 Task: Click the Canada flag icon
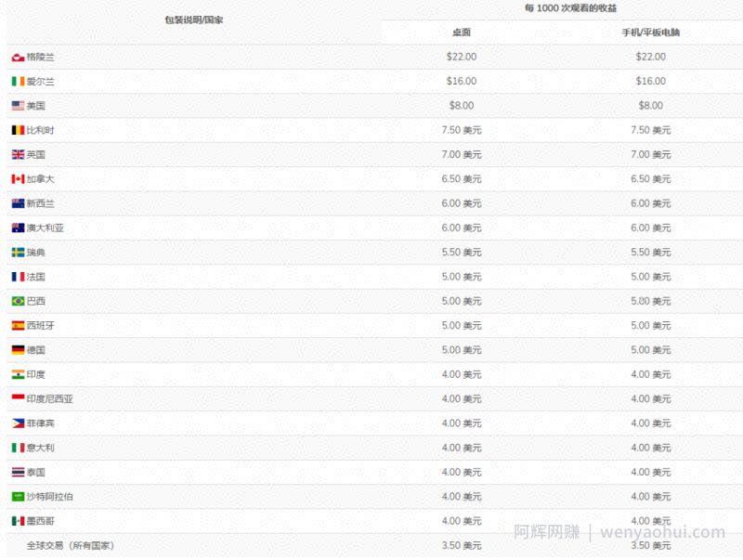pyautogui.click(x=18, y=179)
